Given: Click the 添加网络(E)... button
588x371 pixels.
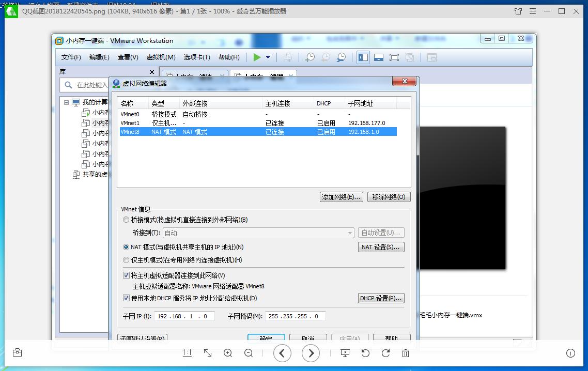Looking at the screenshot, I should point(341,197).
